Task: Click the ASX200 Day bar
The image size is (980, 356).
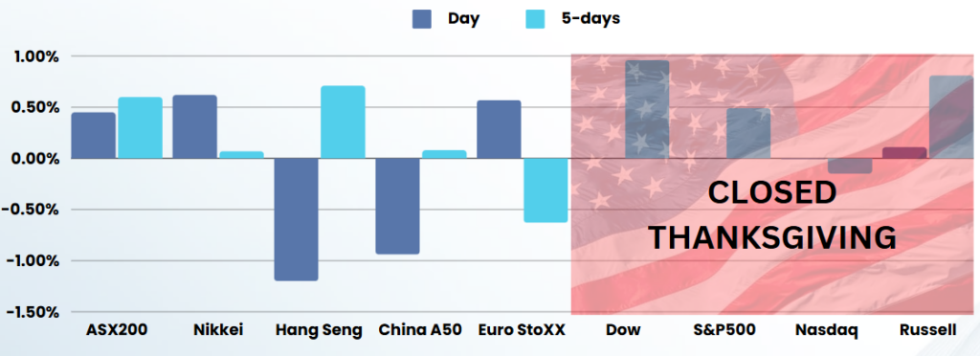Action: click(93, 136)
